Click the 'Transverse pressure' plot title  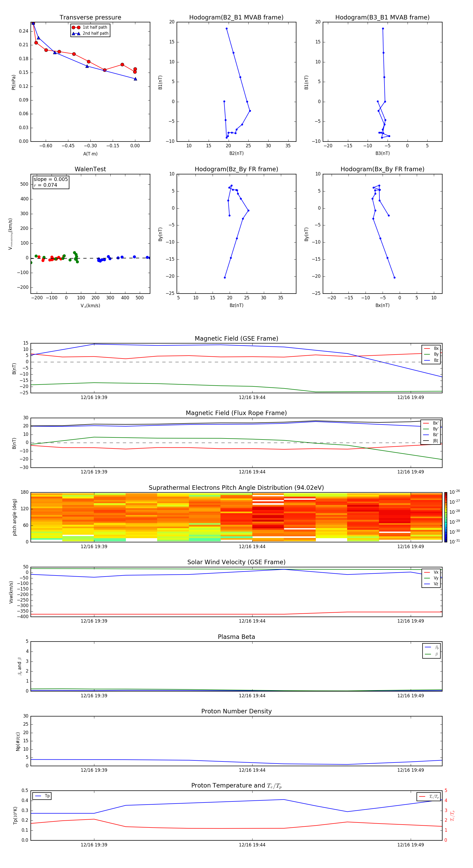coord(90,18)
